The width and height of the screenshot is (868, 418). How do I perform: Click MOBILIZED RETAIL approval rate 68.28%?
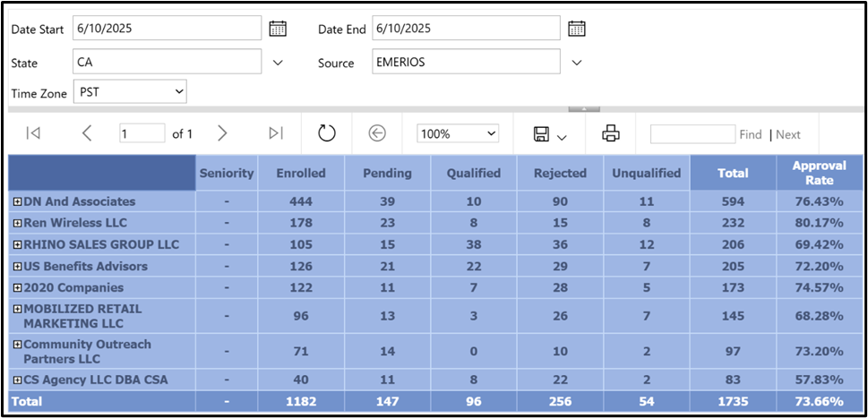tap(820, 316)
